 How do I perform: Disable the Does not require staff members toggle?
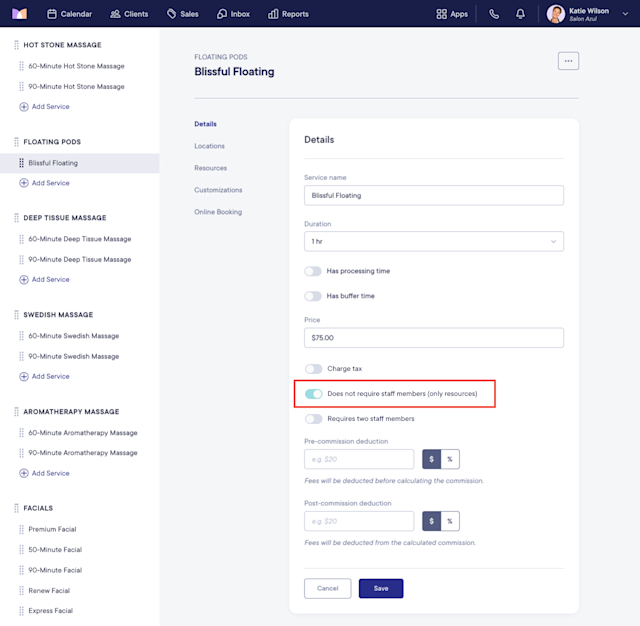pyautogui.click(x=313, y=394)
